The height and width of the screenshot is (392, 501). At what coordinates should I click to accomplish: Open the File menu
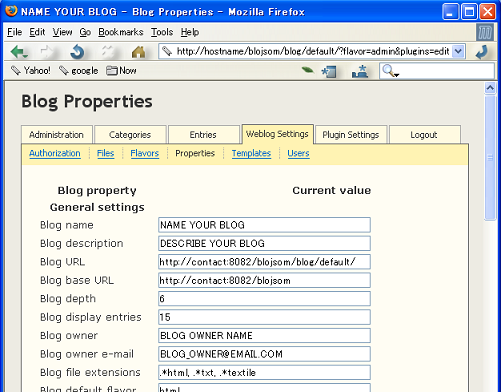(x=14, y=32)
